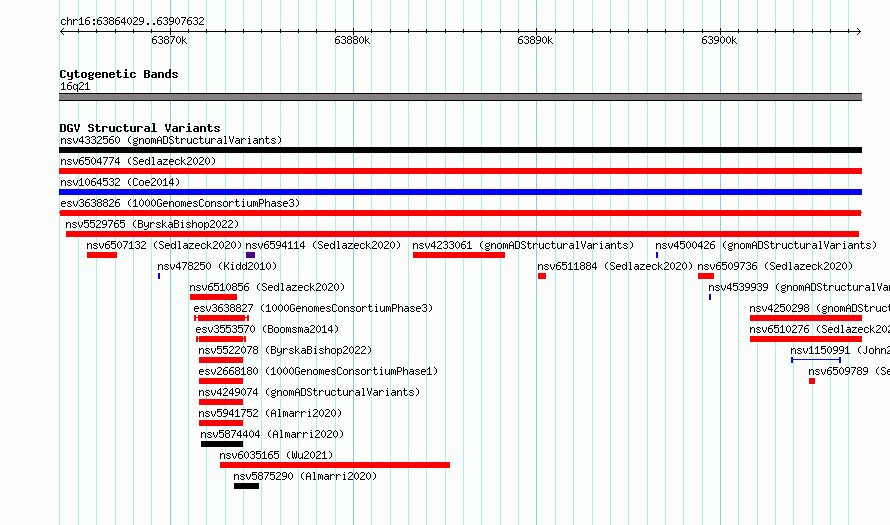Open the nsv5874404 Almarri2020 label

pyautogui.click(x=272, y=434)
